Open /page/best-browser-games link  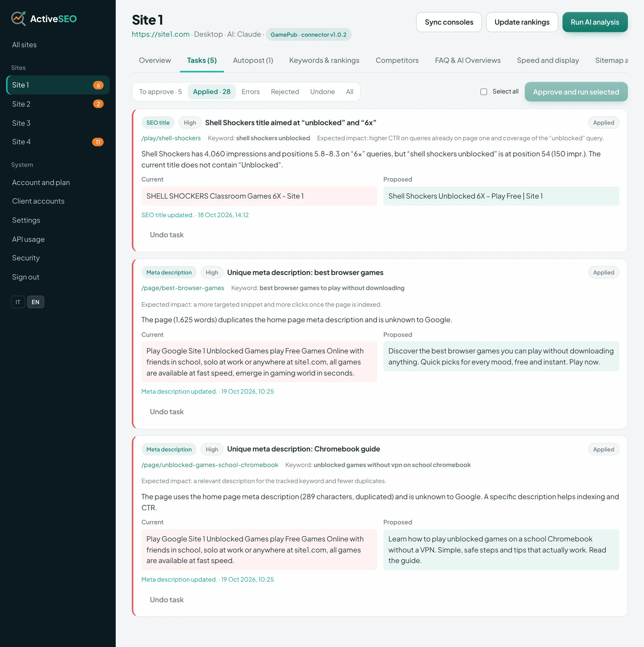(183, 288)
